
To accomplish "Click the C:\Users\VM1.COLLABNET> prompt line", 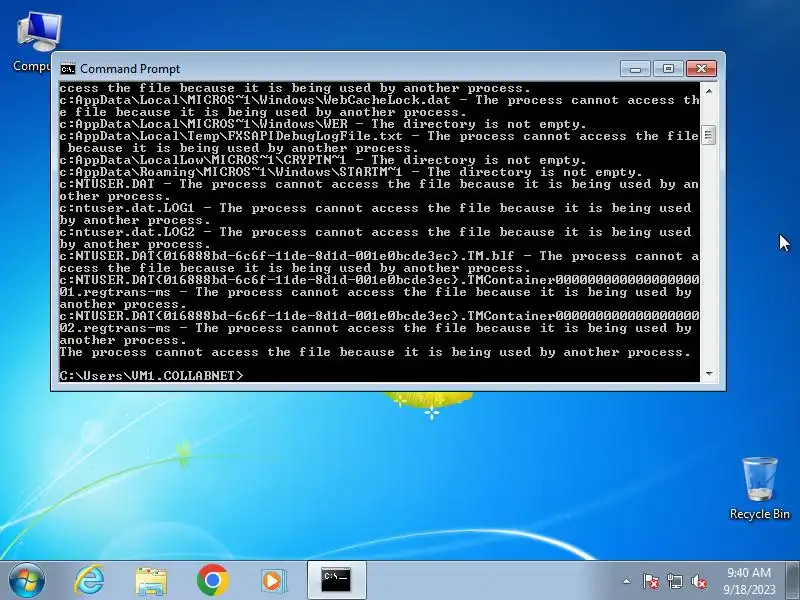I will 152,376.
